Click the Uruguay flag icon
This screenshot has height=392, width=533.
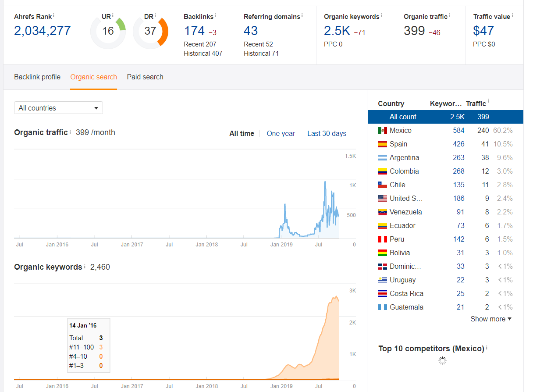[x=382, y=280]
